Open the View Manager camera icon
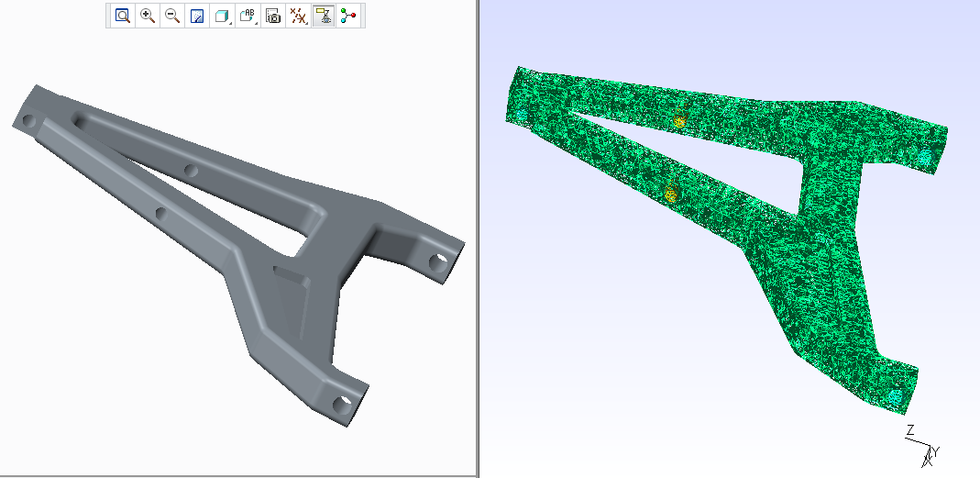980x478 pixels. tap(272, 16)
